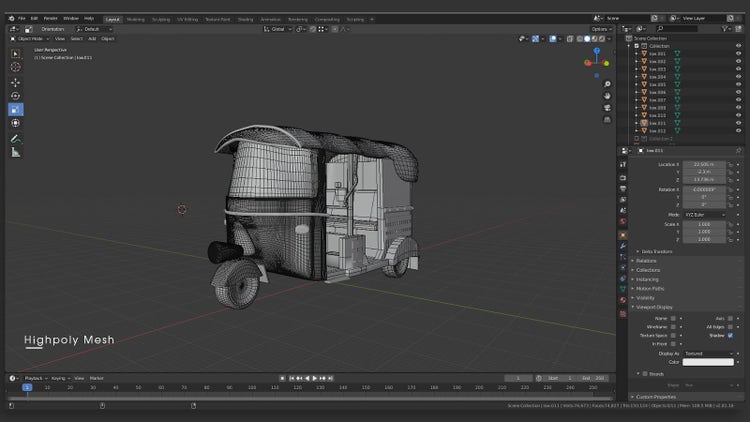Open the Object Data green triangle tab
This screenshot has height=422, width=750.
pyautogui.click(x=623, y=289)
